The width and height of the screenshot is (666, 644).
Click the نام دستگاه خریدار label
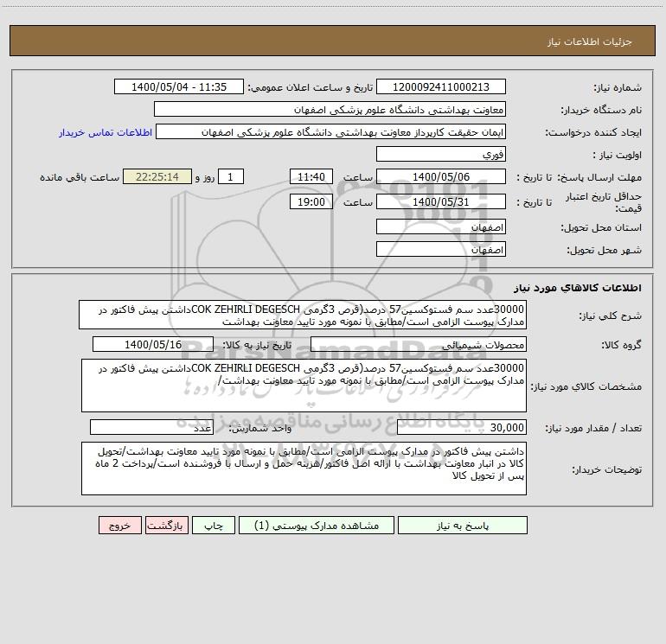601,111
